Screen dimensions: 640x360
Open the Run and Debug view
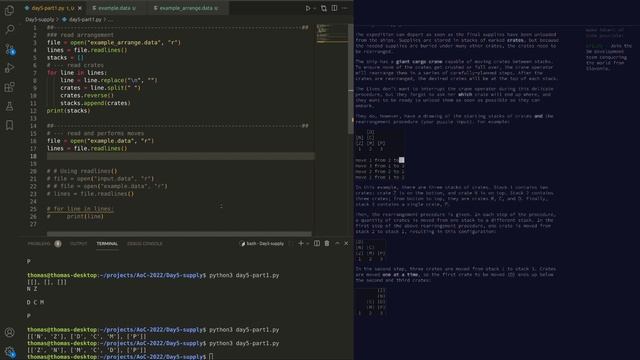pyautogui.click(x=9, y=68)
